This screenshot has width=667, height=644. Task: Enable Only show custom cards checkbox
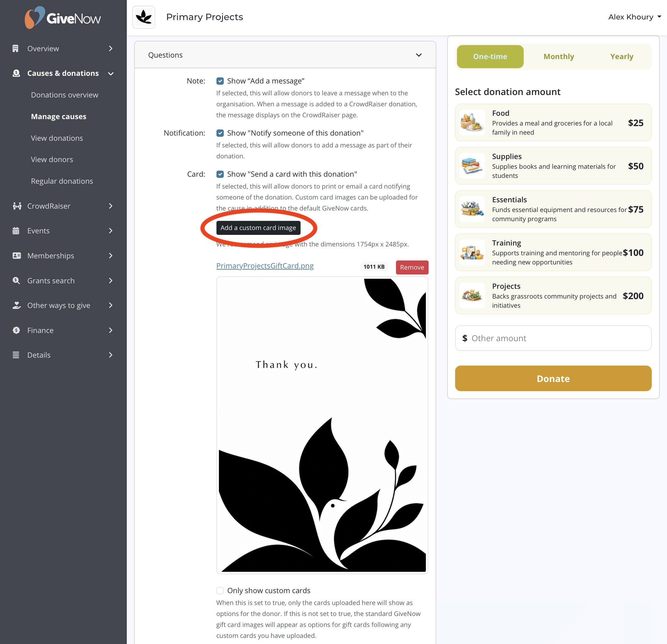[220, 591]
